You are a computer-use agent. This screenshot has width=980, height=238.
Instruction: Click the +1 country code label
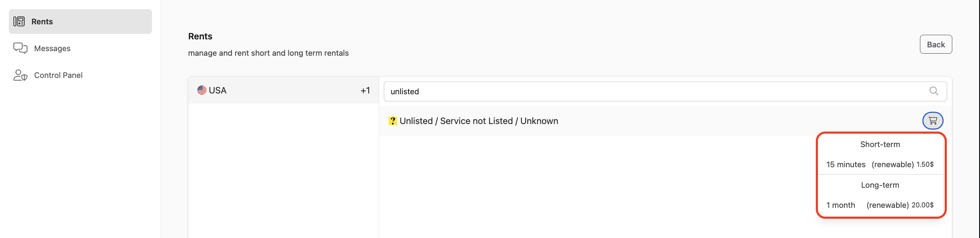pyautogui.click(x=365, y=90)
